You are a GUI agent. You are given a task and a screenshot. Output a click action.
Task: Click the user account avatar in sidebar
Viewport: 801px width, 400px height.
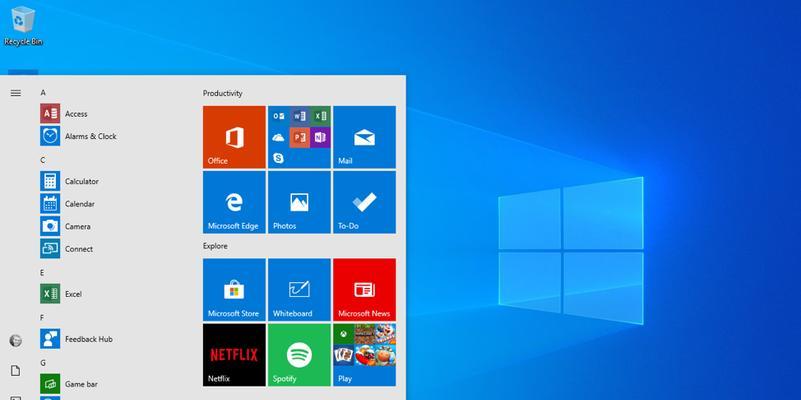pos(16,341)
